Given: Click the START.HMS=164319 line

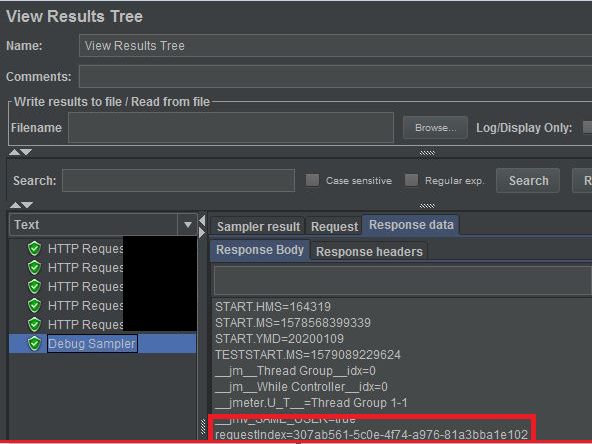Looking at the screenshot, I should [x=273, y=307].
